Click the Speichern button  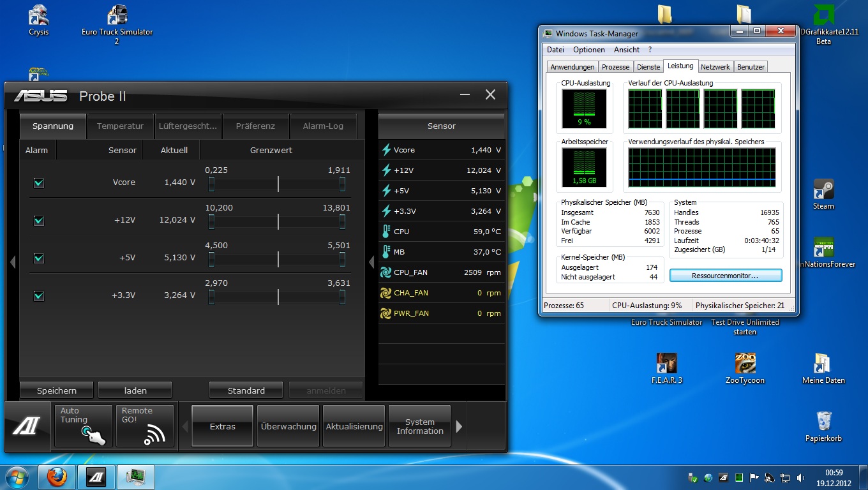coord(57,390)
